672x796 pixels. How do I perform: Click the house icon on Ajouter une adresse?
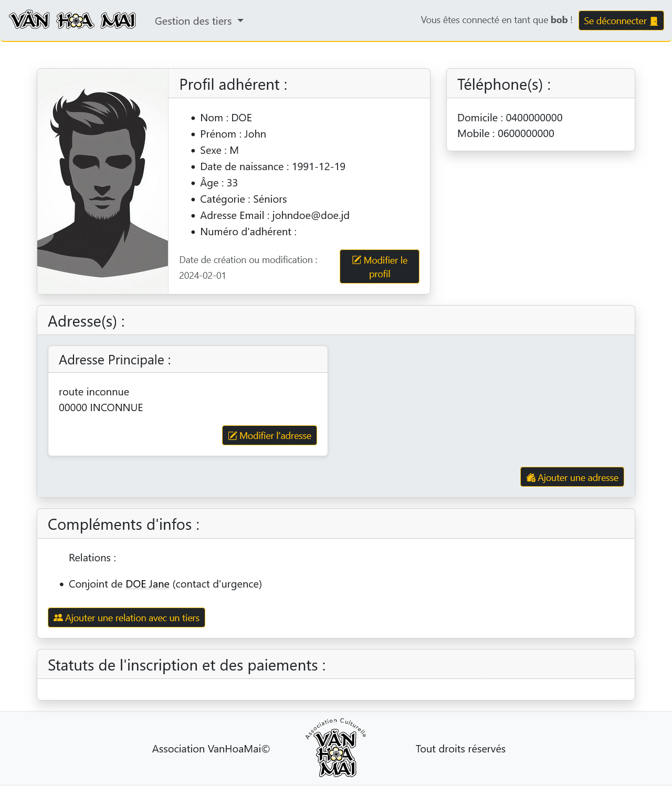531,478
